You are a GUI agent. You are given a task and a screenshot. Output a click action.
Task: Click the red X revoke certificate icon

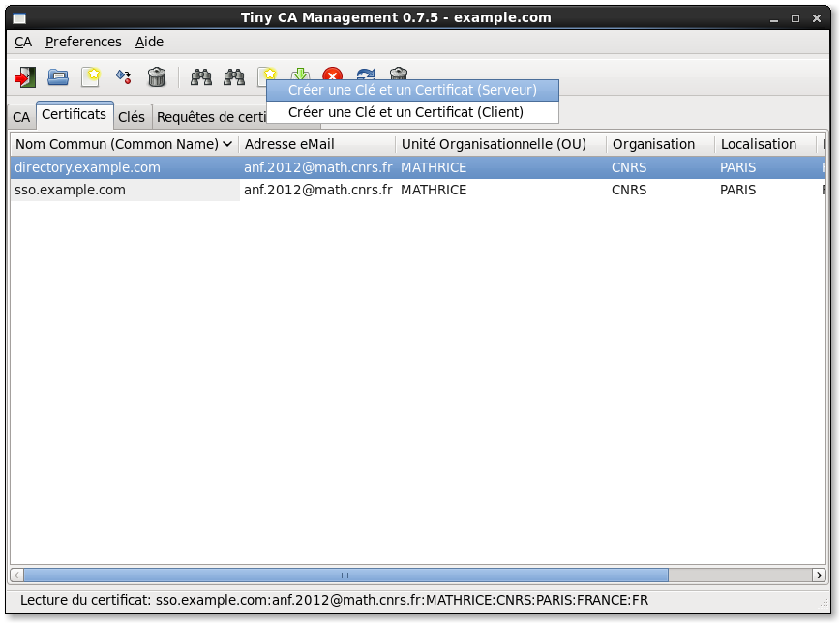click(333, 76)
